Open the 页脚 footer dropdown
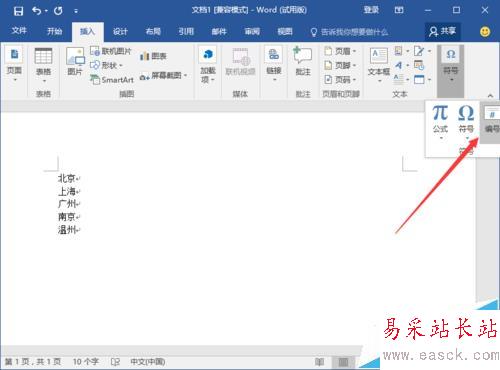This screenshot has height=370, width=500. [x=340, y=65]
